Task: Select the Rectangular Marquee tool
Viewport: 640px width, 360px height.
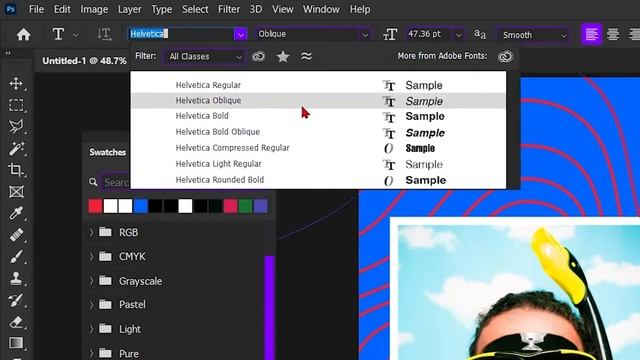Action: (x=16, y=105)
